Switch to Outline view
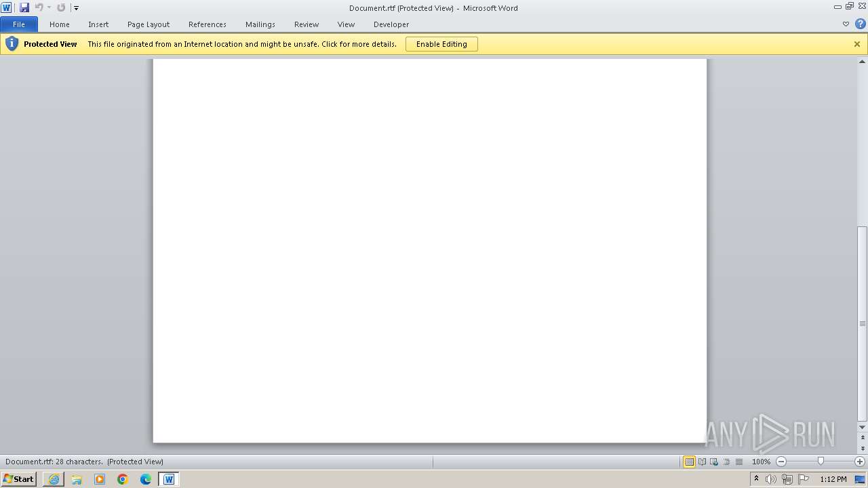 (x=726, y=462)
